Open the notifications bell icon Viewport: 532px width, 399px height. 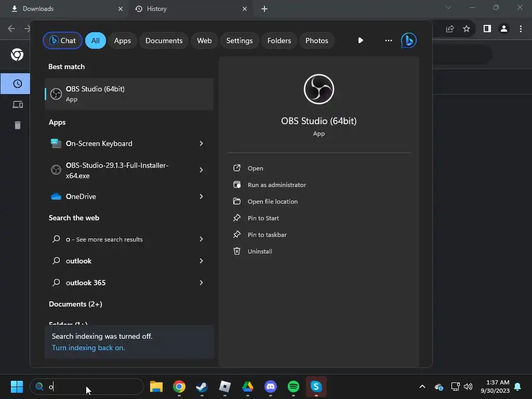(518, 387)
